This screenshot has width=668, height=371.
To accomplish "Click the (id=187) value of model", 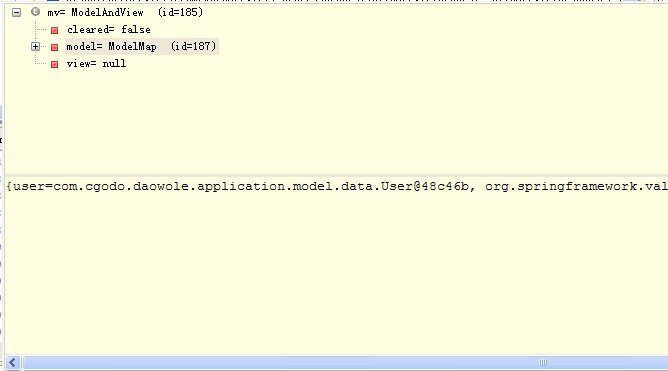I will (194, 46).
